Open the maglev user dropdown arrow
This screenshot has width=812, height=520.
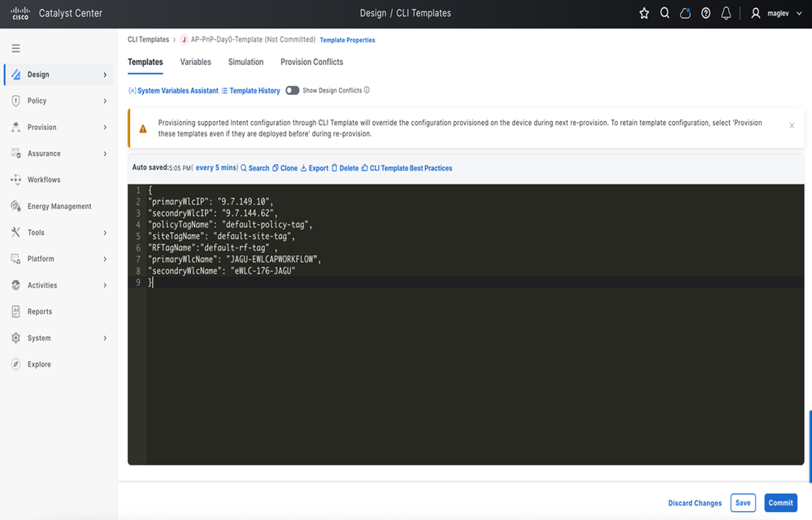tap(799, 14)
